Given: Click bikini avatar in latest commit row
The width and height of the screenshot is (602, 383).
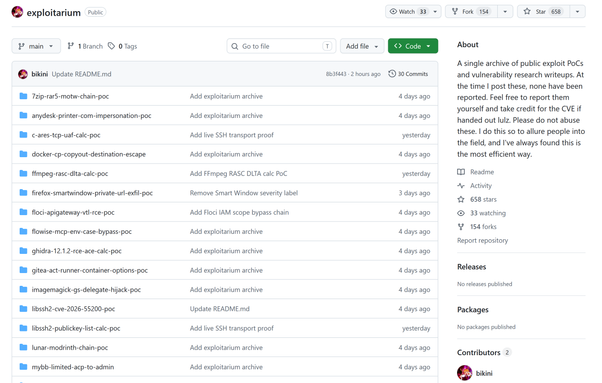Looking at the screenshot, I should click(23, 74).
